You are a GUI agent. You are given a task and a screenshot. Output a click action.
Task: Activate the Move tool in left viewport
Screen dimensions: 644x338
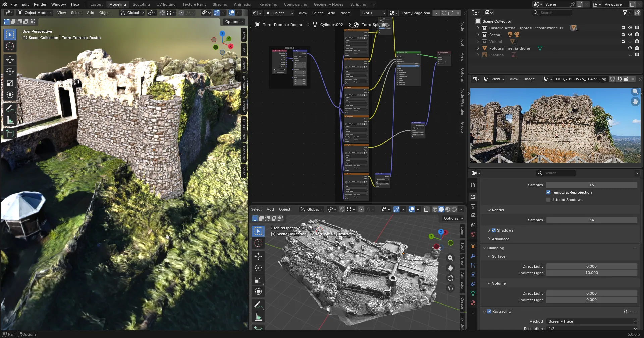click(10, 60)
